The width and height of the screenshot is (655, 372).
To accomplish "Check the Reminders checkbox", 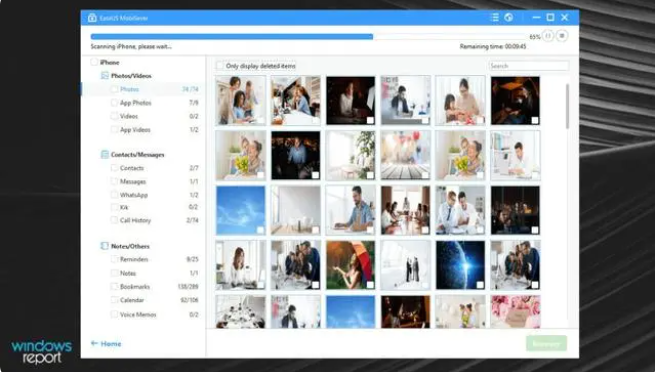I will coord(114,259).
